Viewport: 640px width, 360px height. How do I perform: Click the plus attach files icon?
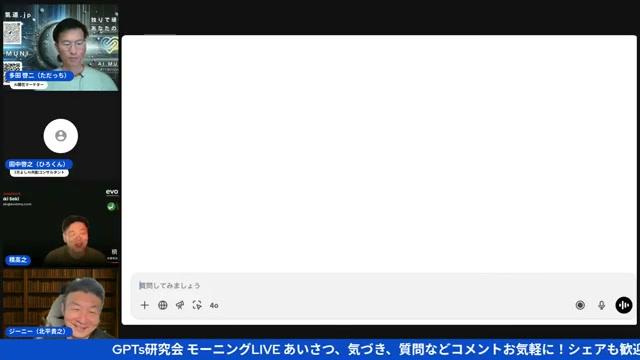coord(144,305)
